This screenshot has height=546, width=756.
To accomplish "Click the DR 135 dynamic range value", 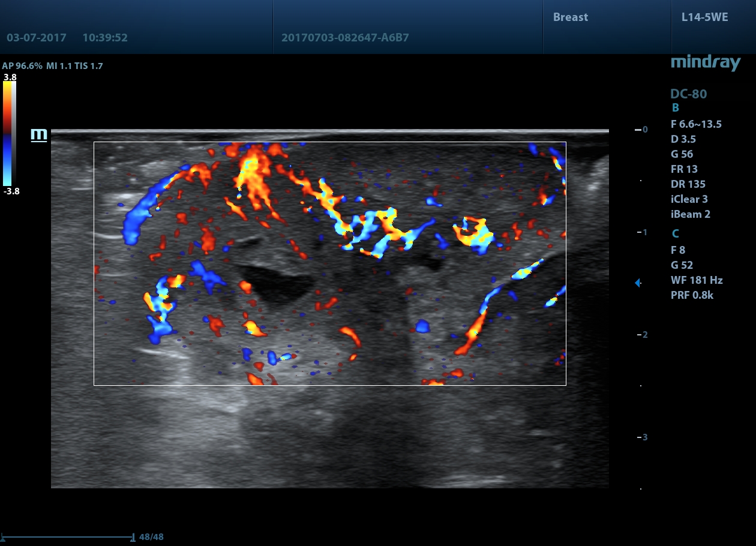I will click(x=688, y=184).
